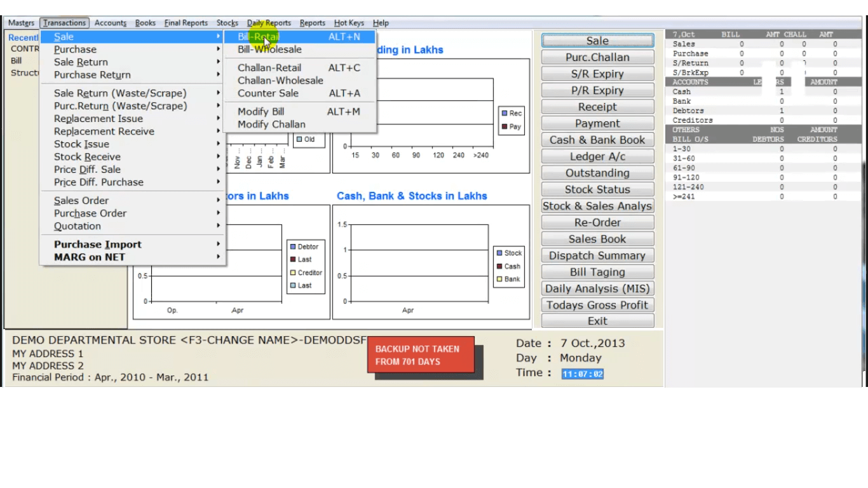Select Challan-Retail in the submenu
This screenshot has width=868, height=488.
pyautogui.click(x=299, y=68)
